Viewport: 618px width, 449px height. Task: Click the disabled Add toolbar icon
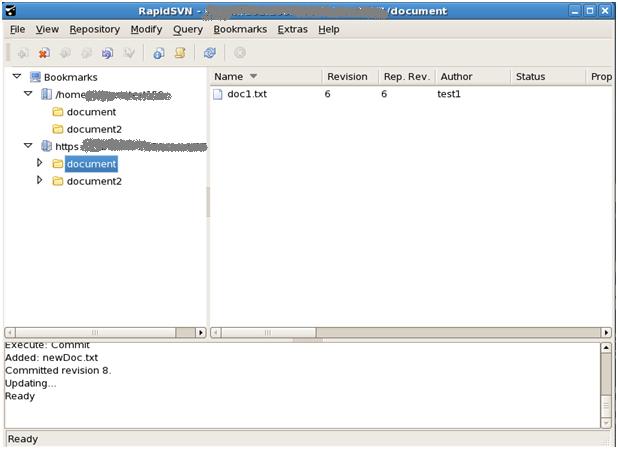[22, 53]
